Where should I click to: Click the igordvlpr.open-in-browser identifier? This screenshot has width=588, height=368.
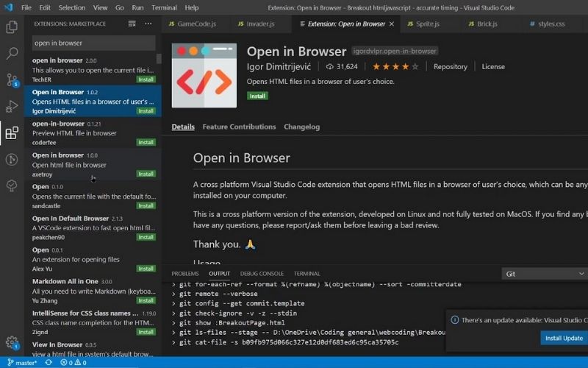[395, 51]
